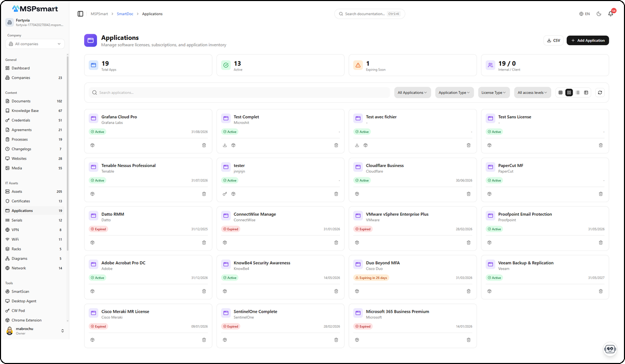Go to the SmartDoc breadcrumb
This screenshot has width=625, height=364.
pyautogui.click(x=125, y=14)
